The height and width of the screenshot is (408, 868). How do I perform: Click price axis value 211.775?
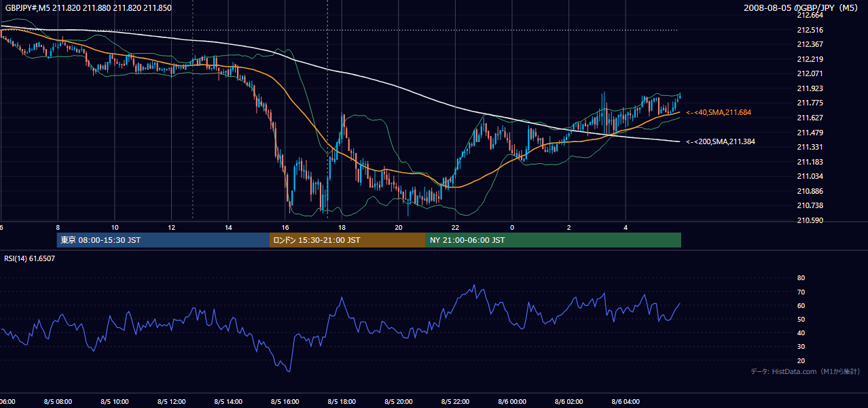tap(810, 103)
